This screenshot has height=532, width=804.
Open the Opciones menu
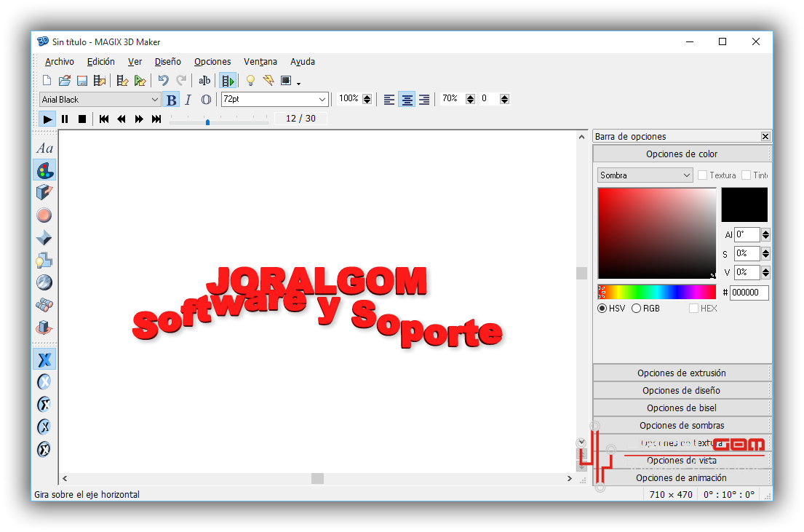click(212, 62)
